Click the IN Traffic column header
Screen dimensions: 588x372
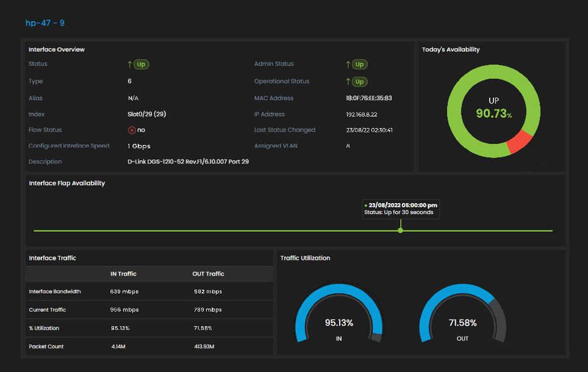(x=123, y=274)
